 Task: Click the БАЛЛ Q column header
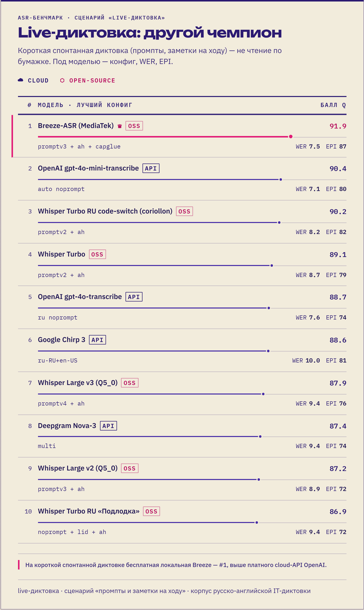333,105
